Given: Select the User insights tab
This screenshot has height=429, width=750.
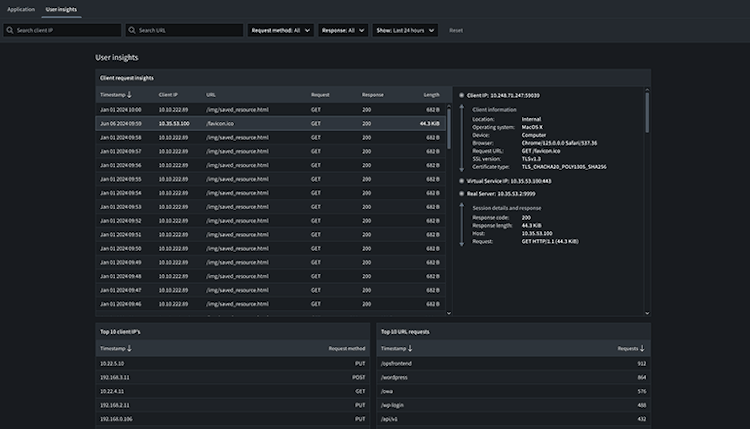Looking at the screenshot, I should point(62,8).
